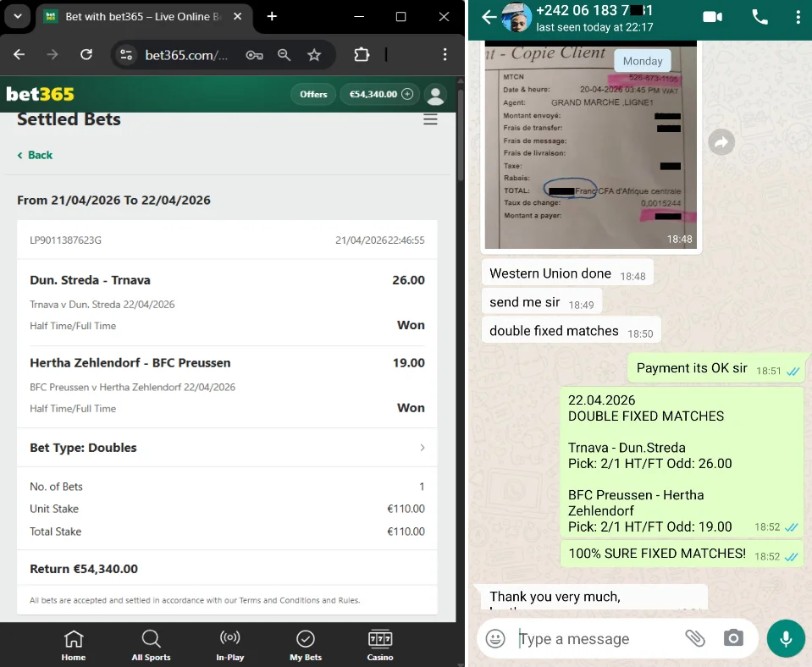
Task: Open contact profile picture in WhatsApp
Action: pyautogui.click(x=516, y=17)
